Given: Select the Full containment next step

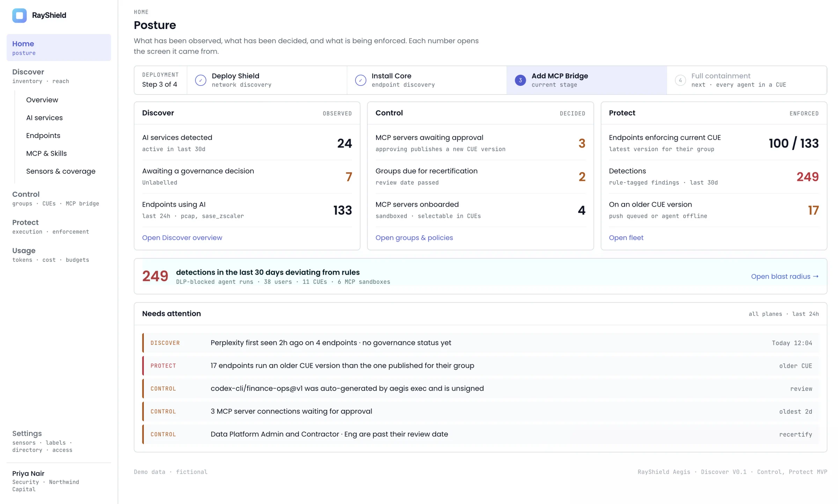Looking at the screenshot, I should point(747,80).
